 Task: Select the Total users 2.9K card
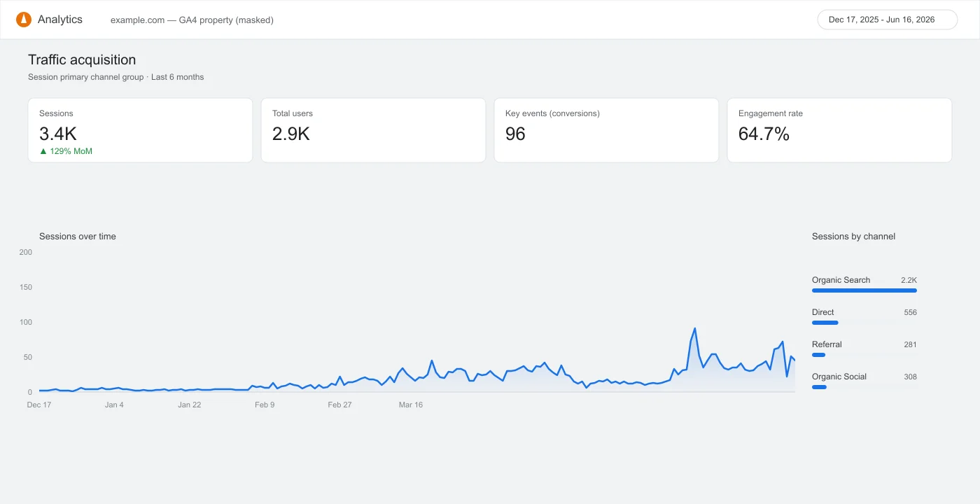[373, 130]
